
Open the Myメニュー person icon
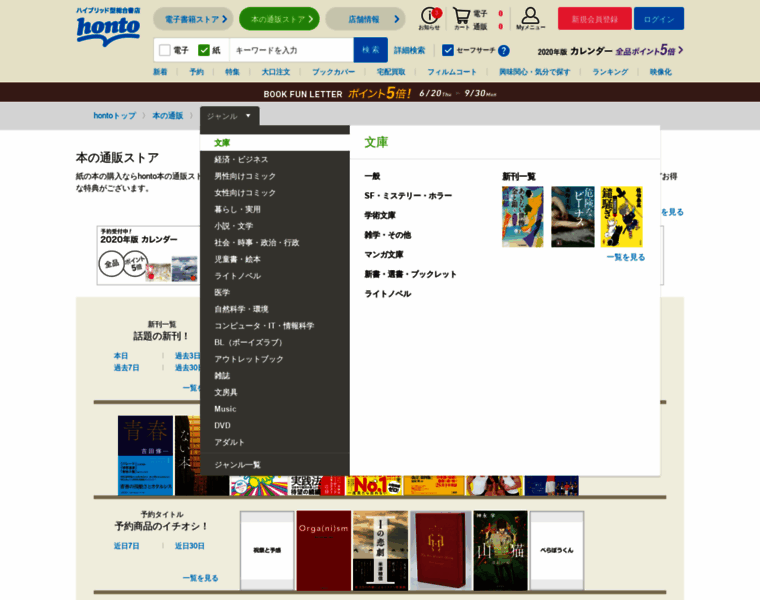[530, 19]
